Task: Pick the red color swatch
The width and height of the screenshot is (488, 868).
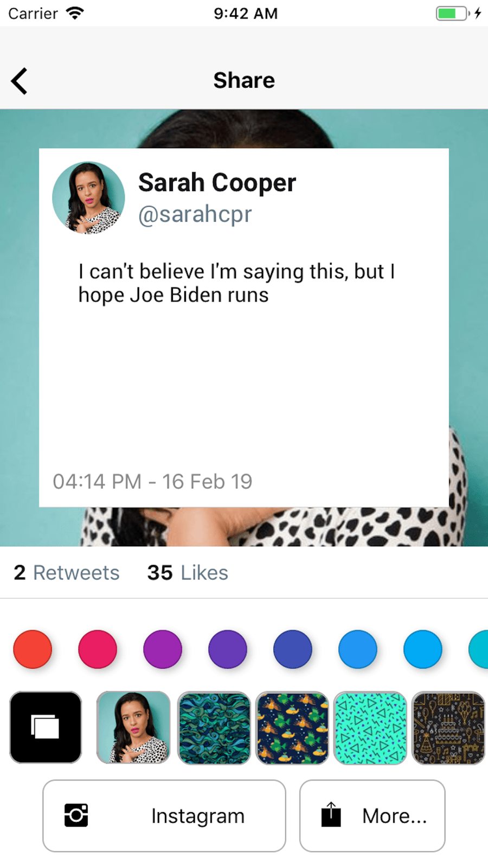Action: 33,649
